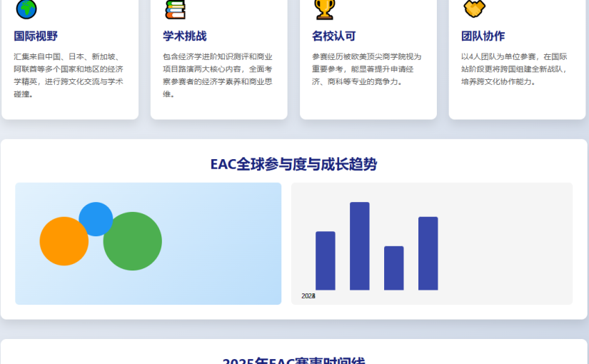Select the 团队协作 card heading
The image size is (589, 364).
[483, 36]
